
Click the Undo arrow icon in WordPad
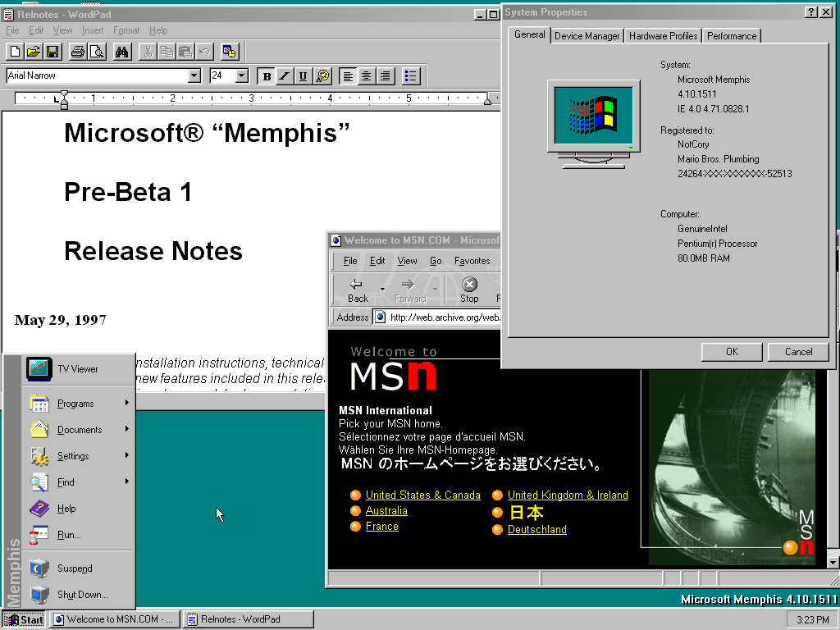(204, 52)
